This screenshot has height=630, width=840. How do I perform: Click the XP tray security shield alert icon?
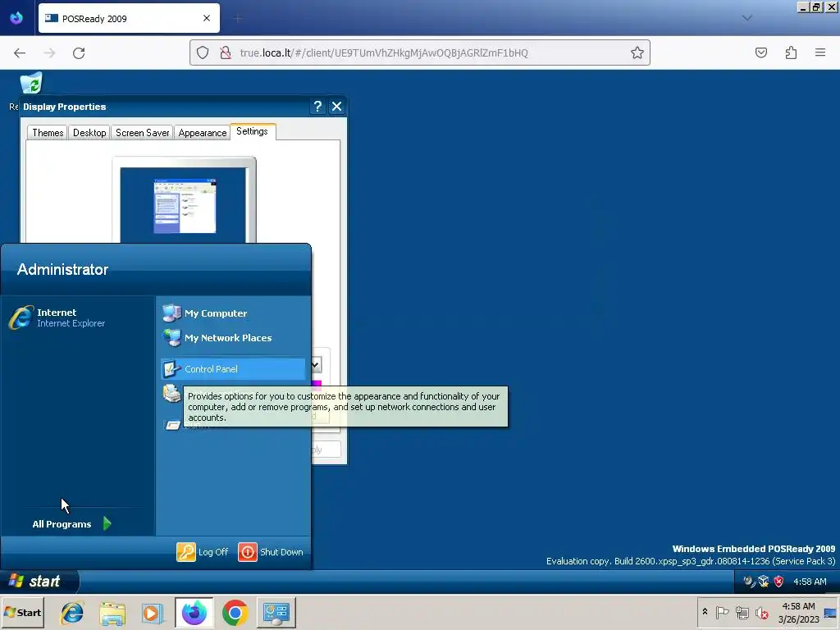[x=779, y=582]
